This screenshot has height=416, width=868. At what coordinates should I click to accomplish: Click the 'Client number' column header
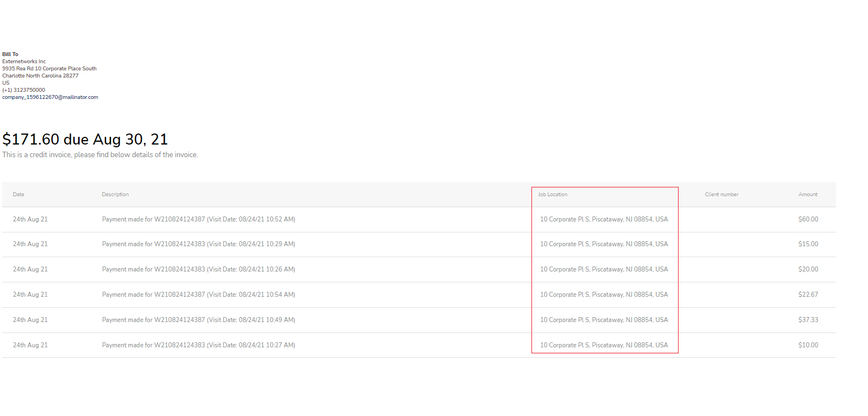(x=722, y=195)
